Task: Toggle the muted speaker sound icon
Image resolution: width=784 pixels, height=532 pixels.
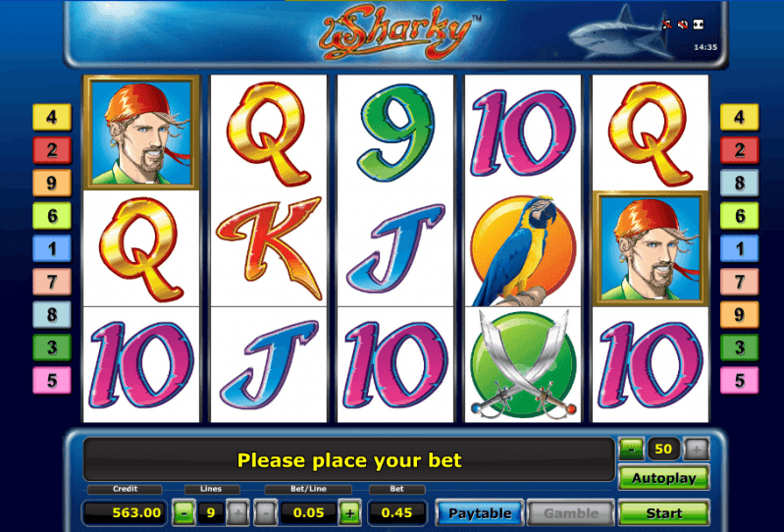Action: (x=683, y=24)
